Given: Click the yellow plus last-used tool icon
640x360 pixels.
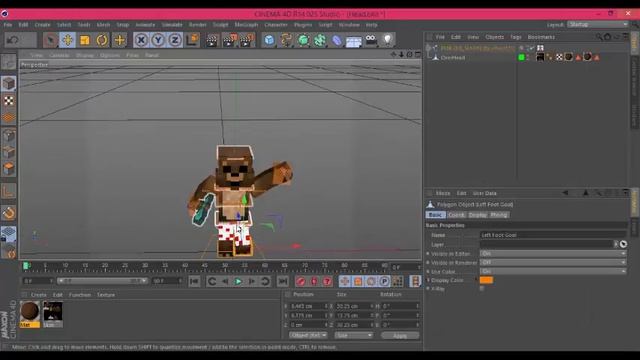Looking at the screenshot, I should coord(120,40).
